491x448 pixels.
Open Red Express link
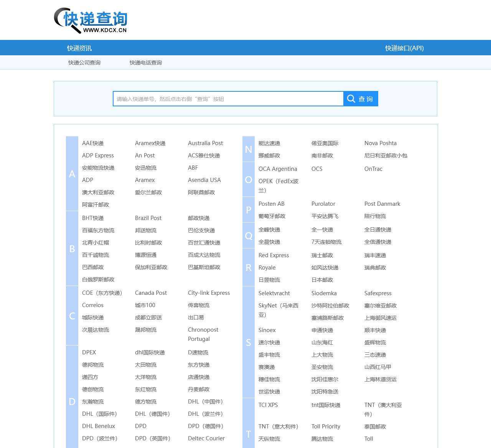274,255
